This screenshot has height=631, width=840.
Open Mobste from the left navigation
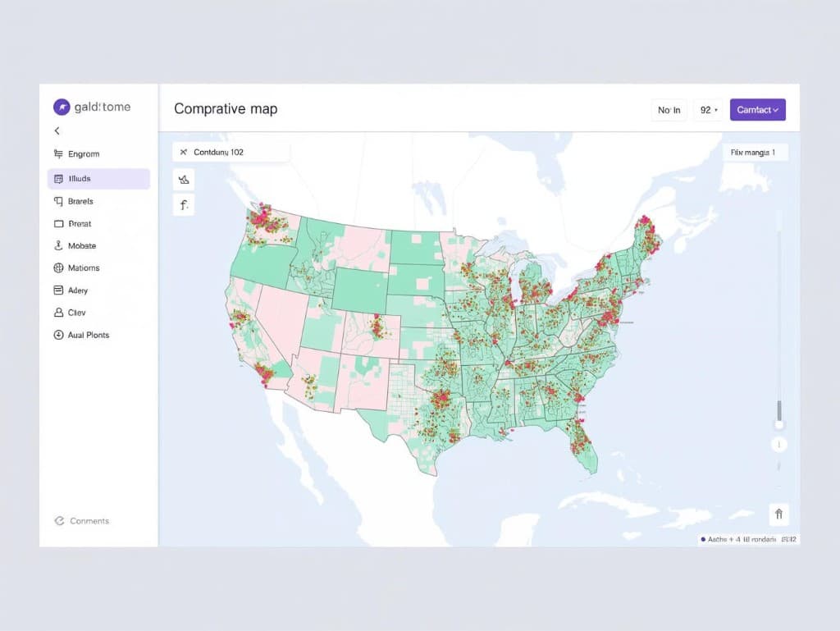coord(81,245)
